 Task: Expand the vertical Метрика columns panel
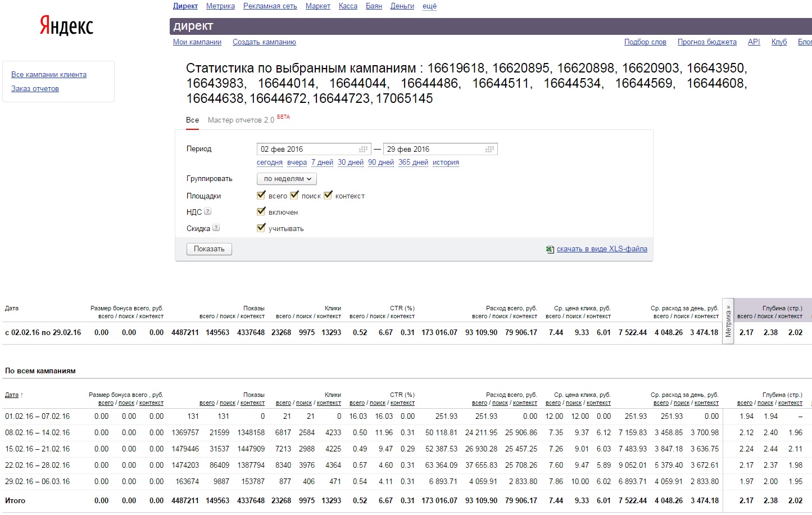[728, 321]
